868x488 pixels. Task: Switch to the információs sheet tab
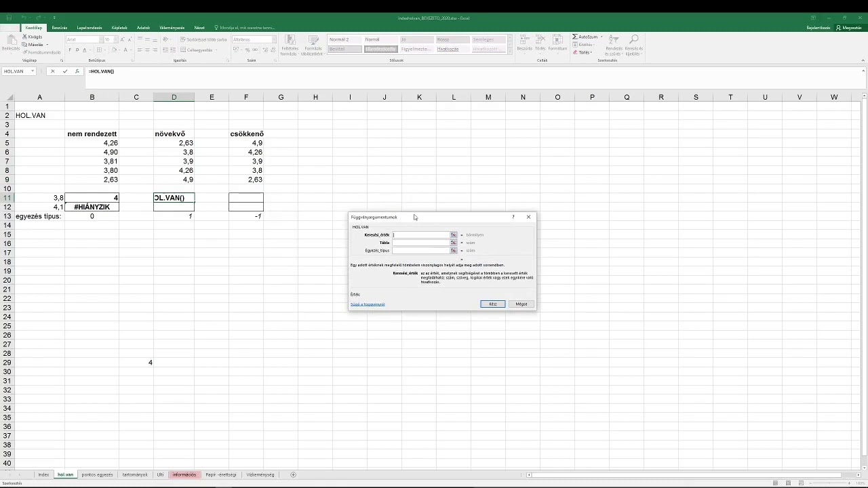(184, 475)
